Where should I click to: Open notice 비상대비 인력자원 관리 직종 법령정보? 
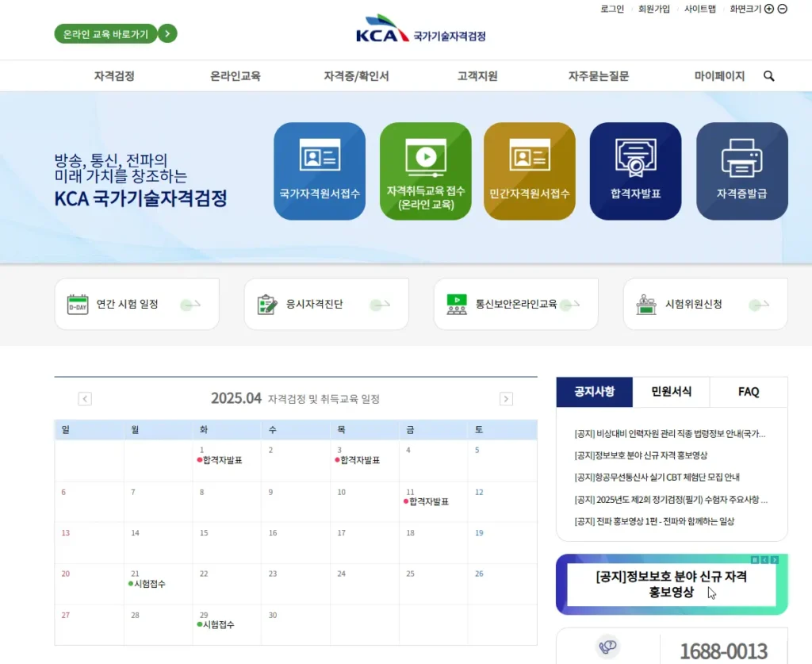[670, 433]
